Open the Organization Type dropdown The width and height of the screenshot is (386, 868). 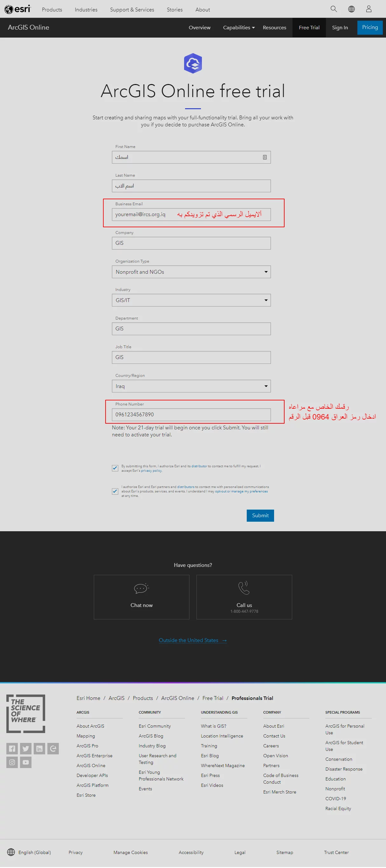[x=191, y=272]
